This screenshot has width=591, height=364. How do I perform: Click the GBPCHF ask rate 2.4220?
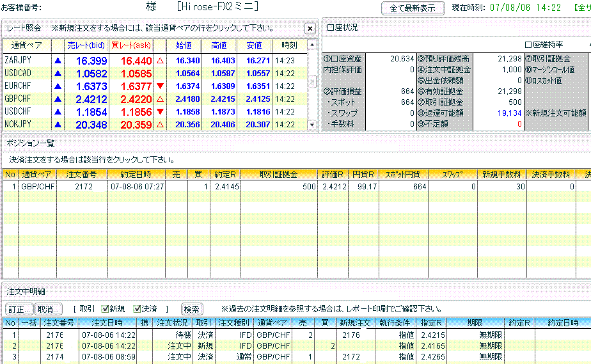pyautogui.click(x=136, y=99)
